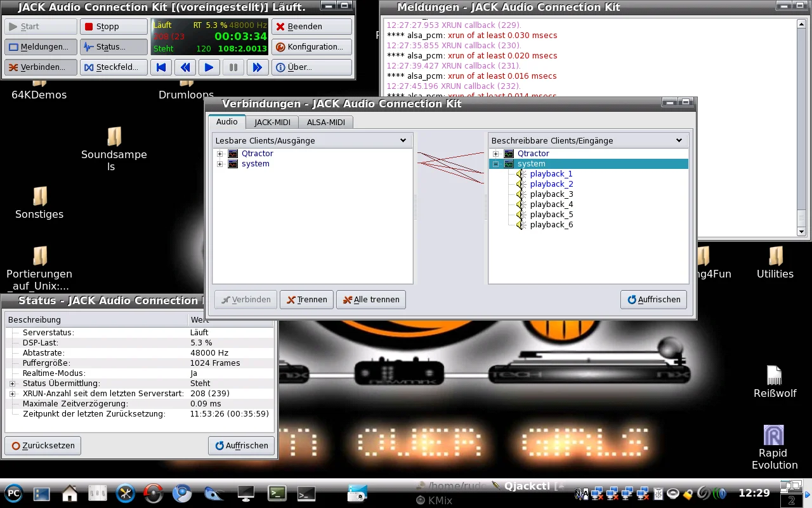
Task: Click the monitor icon in the taskbar
Action: pos(246,493)
